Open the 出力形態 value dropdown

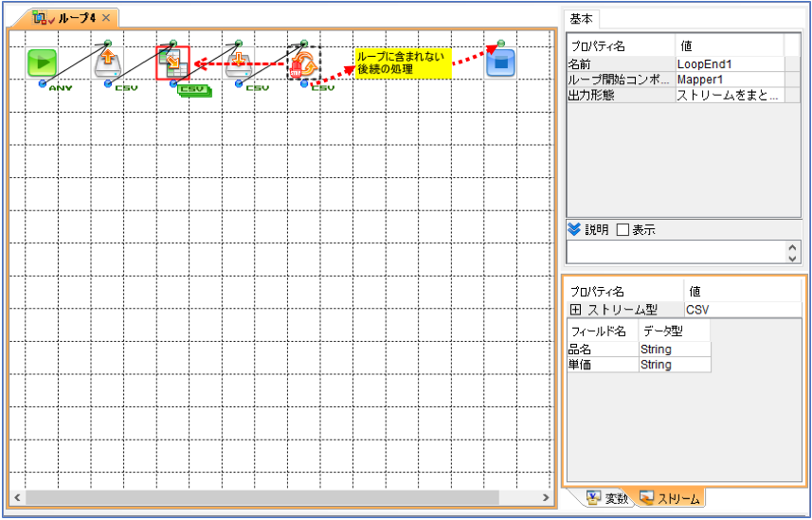731,96
